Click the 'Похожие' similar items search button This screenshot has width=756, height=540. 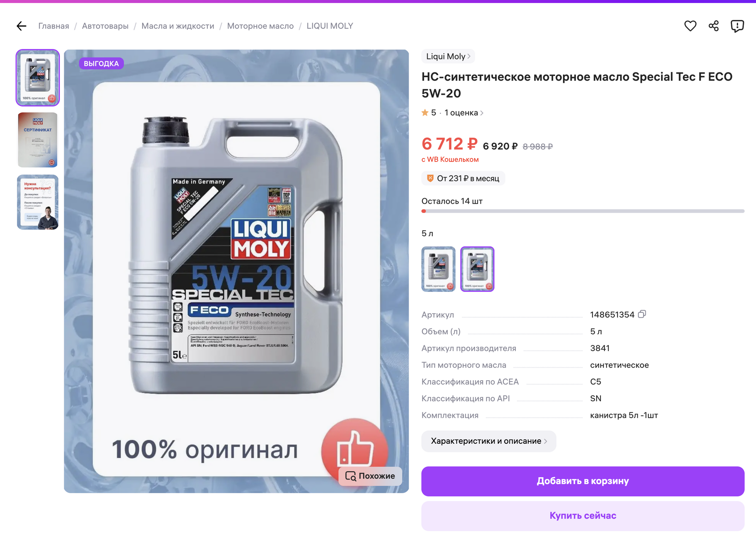[x=370, y=476]
